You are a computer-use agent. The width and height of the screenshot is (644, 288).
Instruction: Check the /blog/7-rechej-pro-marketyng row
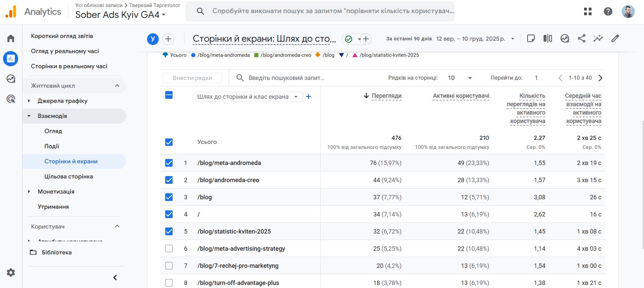click(x=169, y=266)
